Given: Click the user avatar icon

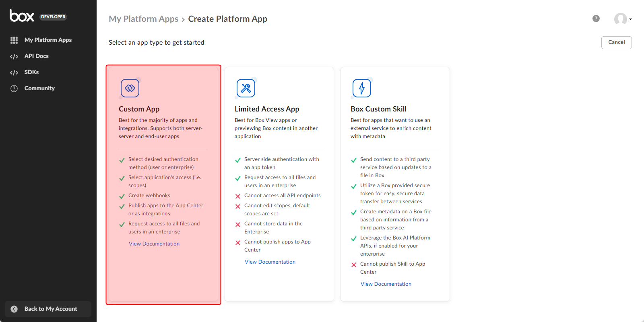Looking at the screenshot, I should pos(620,19).
